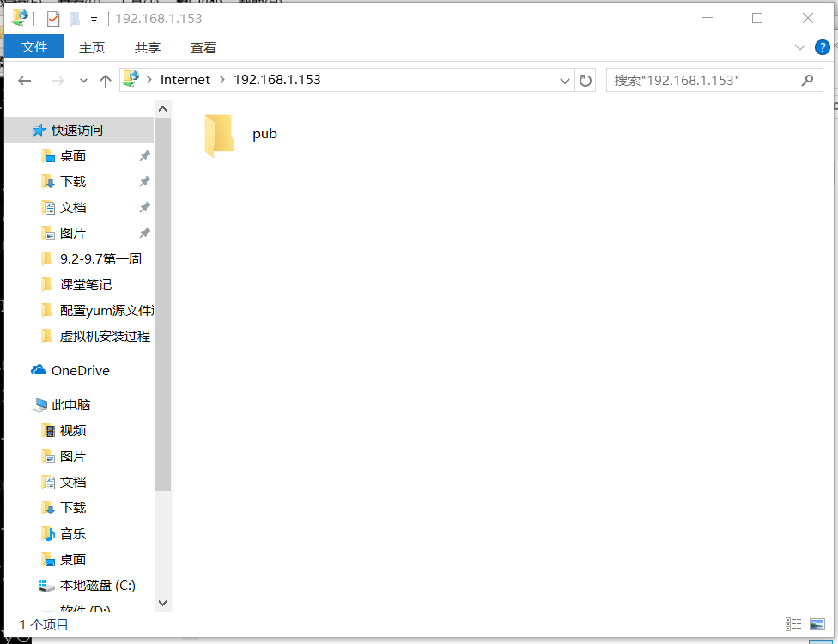Screen dimensions: 838x644
Task: Click the navigation pane scroll down arrow
Action: coord(163,603)
